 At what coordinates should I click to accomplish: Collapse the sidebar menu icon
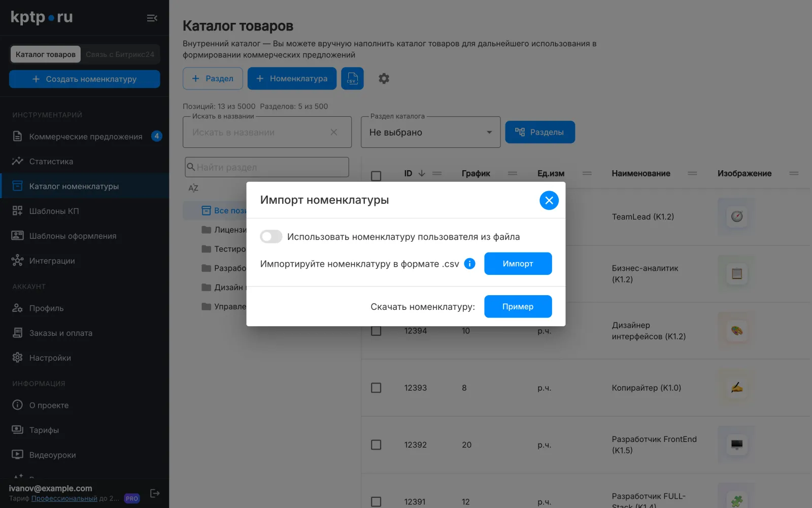152,18
